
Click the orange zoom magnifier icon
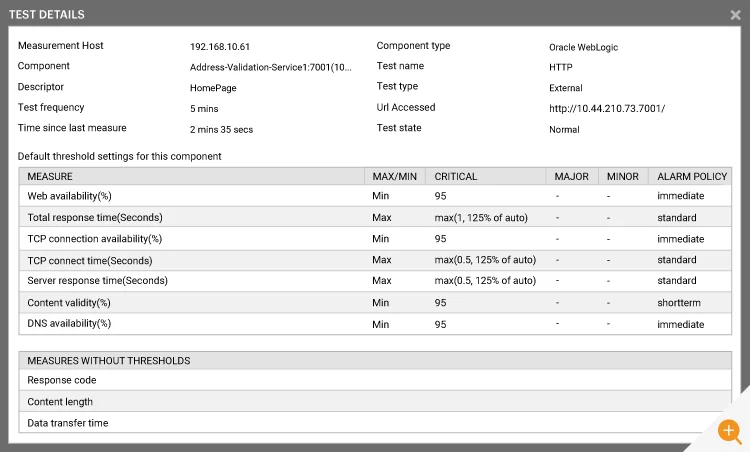[729, 430]
